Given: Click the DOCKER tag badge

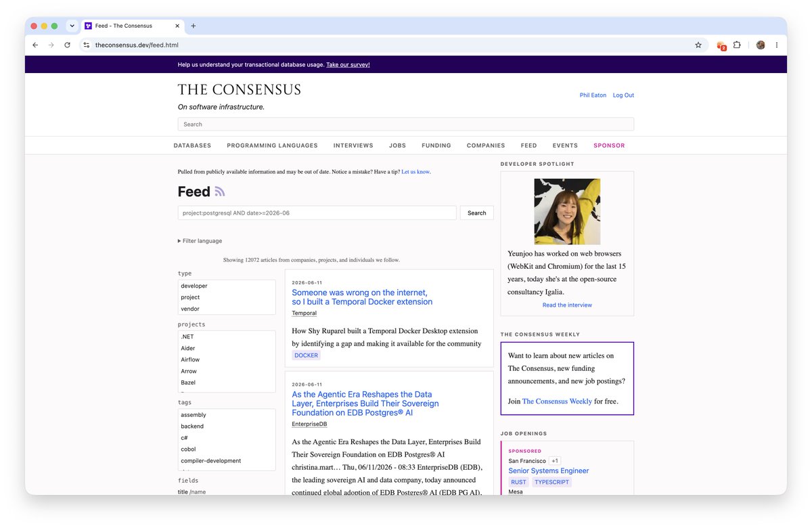Looking at the screenshot, I should click(306, 355).
